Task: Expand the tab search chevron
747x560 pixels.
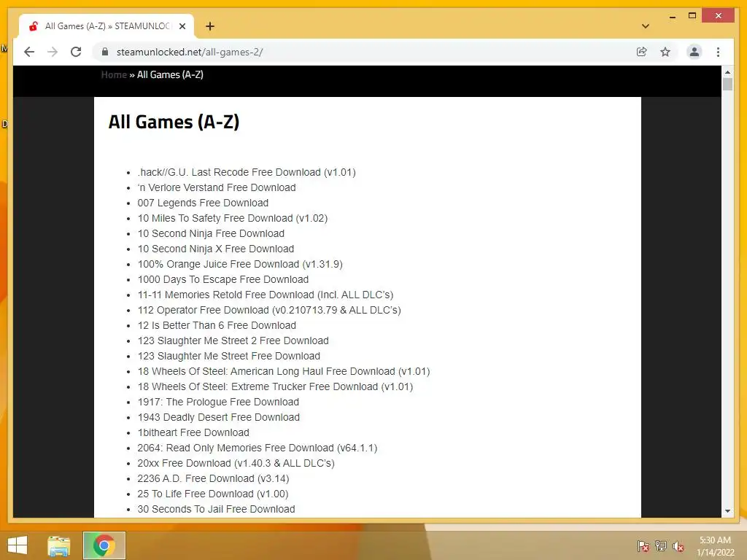Action: coord(646,26)
